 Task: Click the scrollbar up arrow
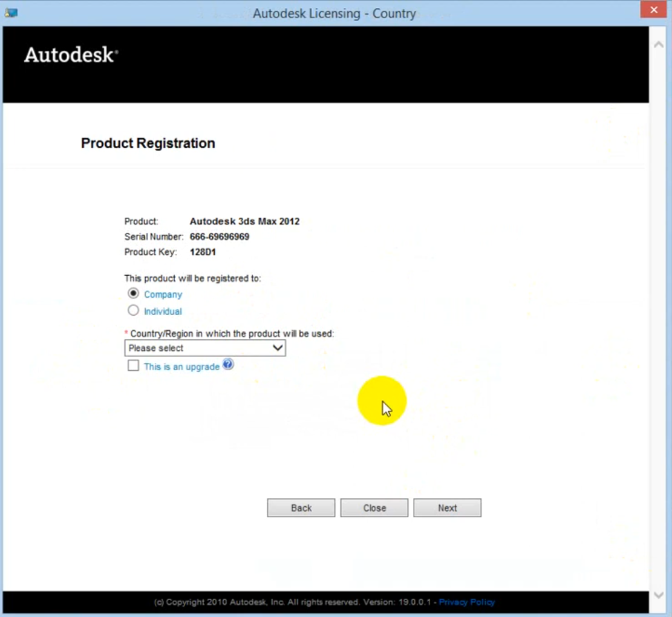pyautogui.click(x=659, y=45)
